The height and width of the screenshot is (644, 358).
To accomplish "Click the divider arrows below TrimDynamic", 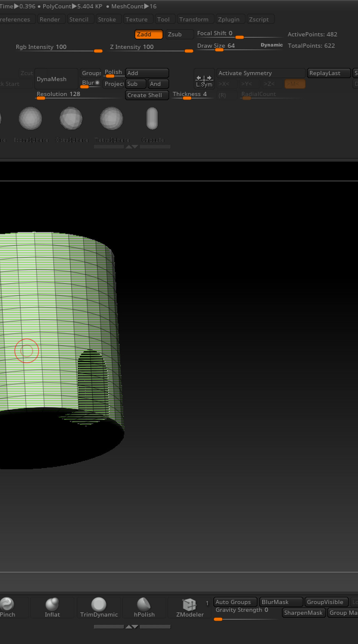I will point(132,627).
